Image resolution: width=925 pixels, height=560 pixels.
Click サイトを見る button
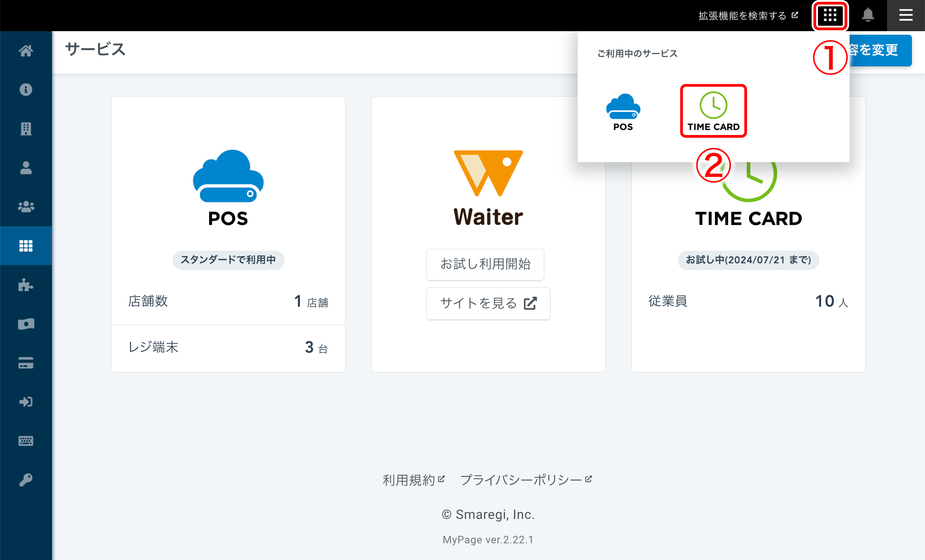488,303
